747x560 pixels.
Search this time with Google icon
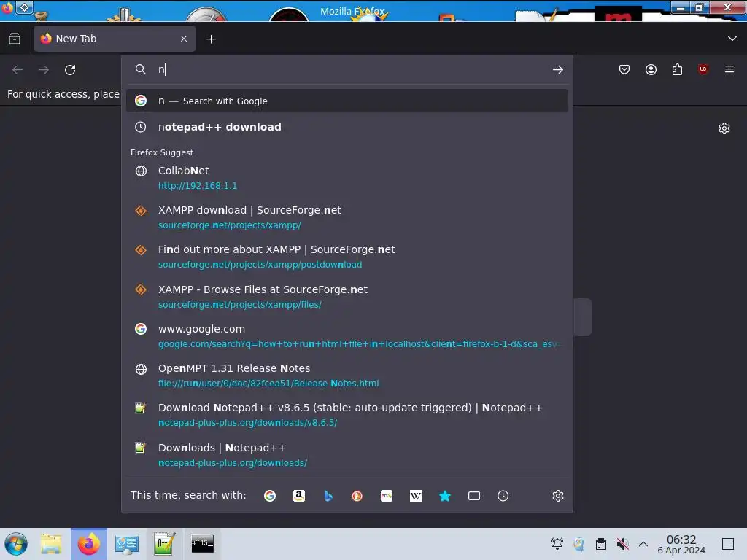pyautogui.click(x=270, y=496)
